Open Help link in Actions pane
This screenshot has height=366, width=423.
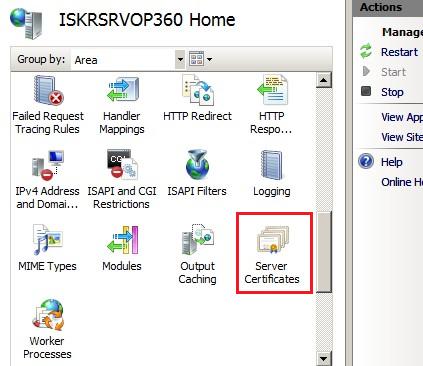392,162
